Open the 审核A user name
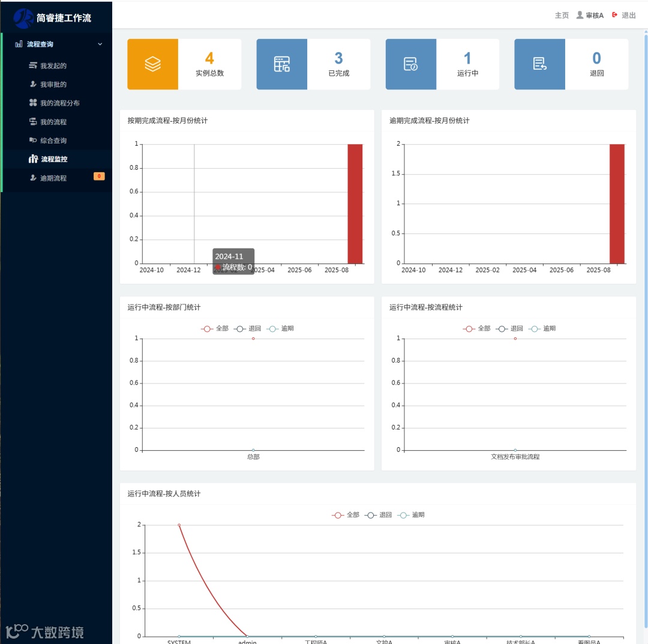648x644 pixels. (595, 15)
